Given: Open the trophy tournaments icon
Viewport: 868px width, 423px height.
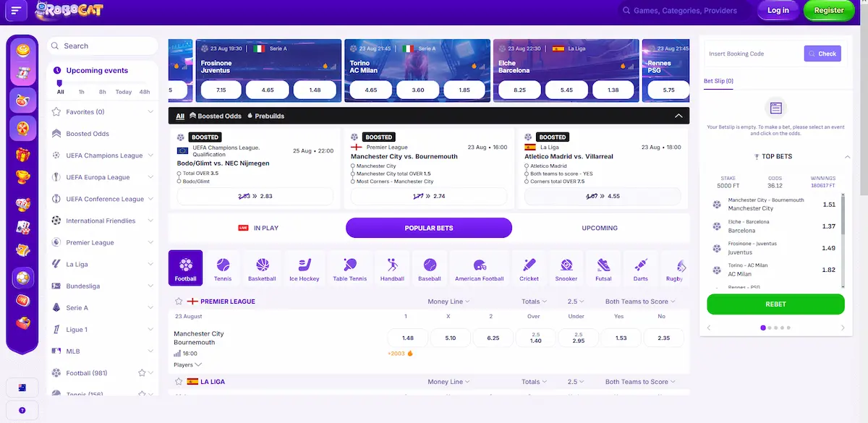Looking at the screenshot, I should [x=22, y=178].
